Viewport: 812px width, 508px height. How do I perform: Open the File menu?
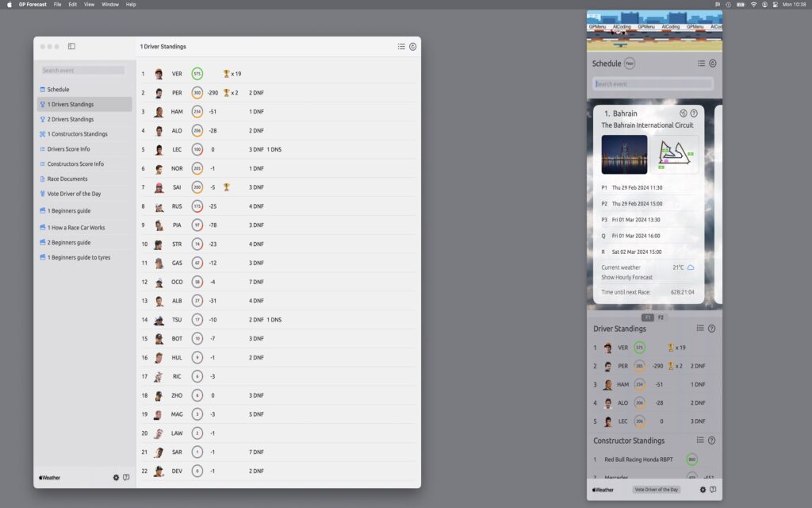57,4
